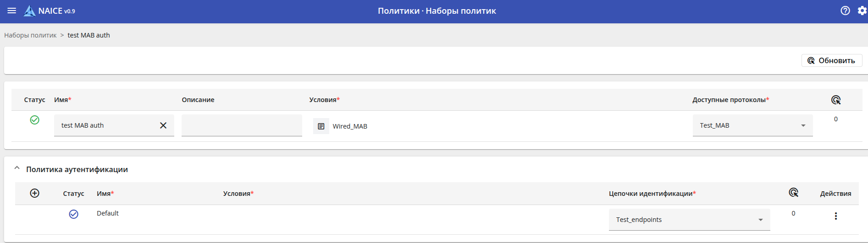Screen dimensions: 868x243
Task: Click the policy set description field
Action: click(x=242, y=125)
